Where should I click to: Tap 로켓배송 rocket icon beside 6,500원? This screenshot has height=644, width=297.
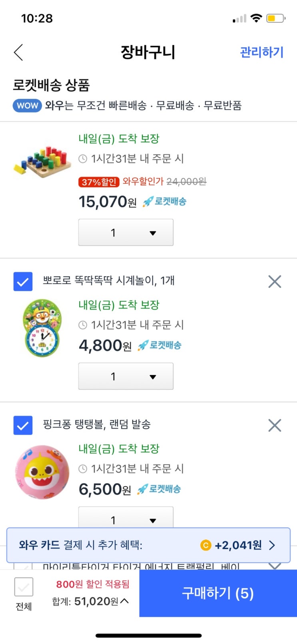tap(143, 489)
